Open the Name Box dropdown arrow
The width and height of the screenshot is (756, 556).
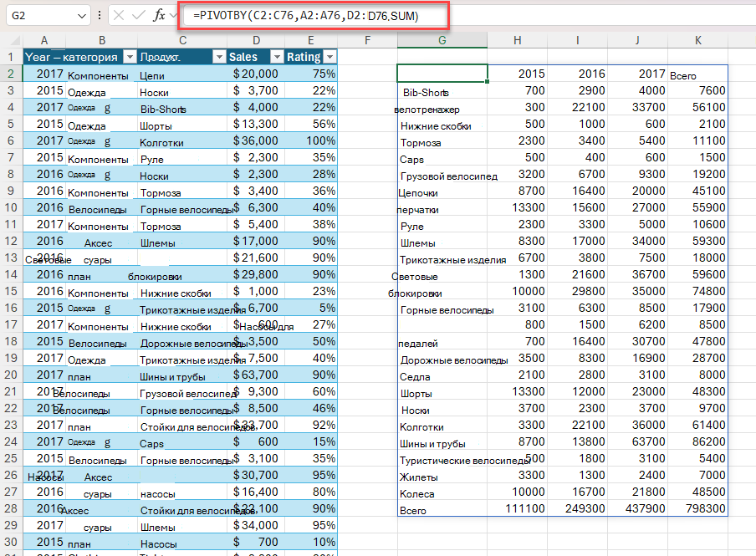81,16
